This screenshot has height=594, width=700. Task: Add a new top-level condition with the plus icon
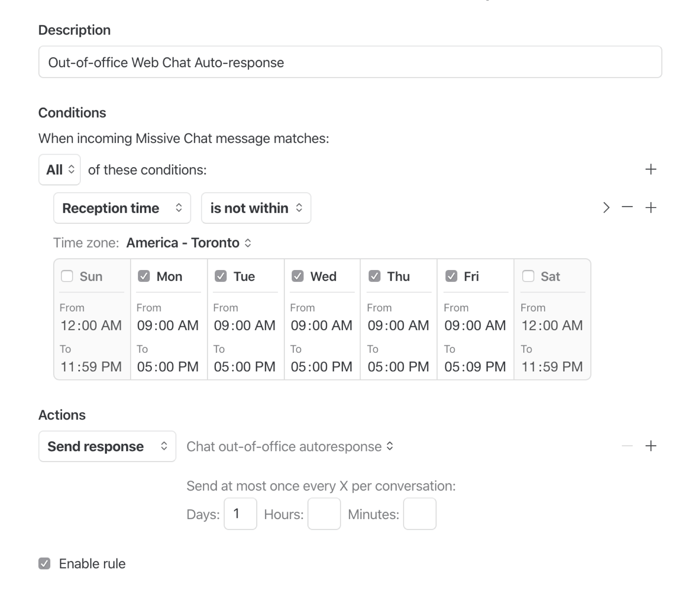[651, 169]
